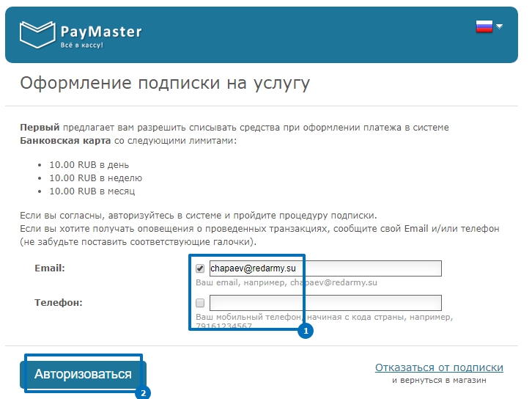Select the text 10.00 RUB в месяц
The width and height of the screenshot is (532, 399).
[x=92, y=191]
